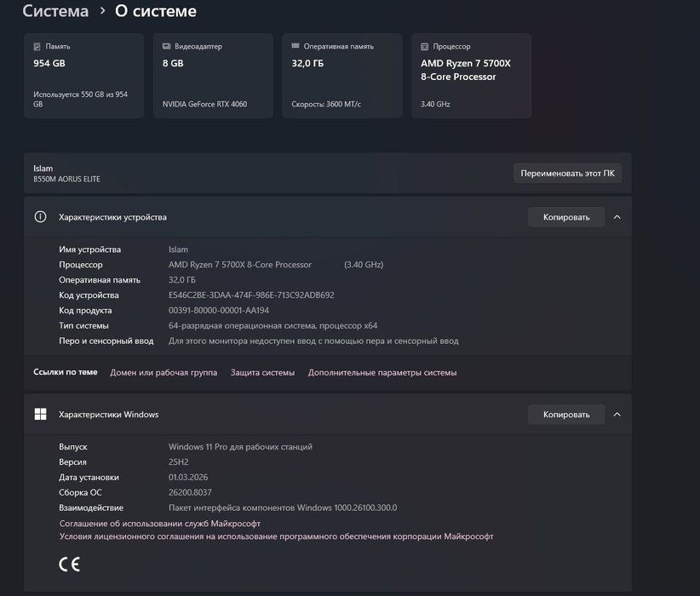Select Скорость: 3600 МТ/с text

pyautogui.click(x=326, y=104)
